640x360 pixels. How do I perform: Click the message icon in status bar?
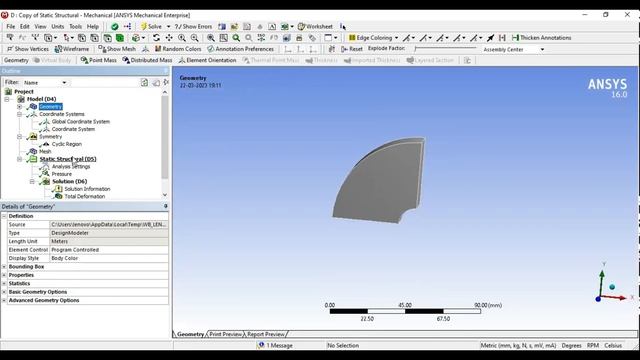pos(261,345)
